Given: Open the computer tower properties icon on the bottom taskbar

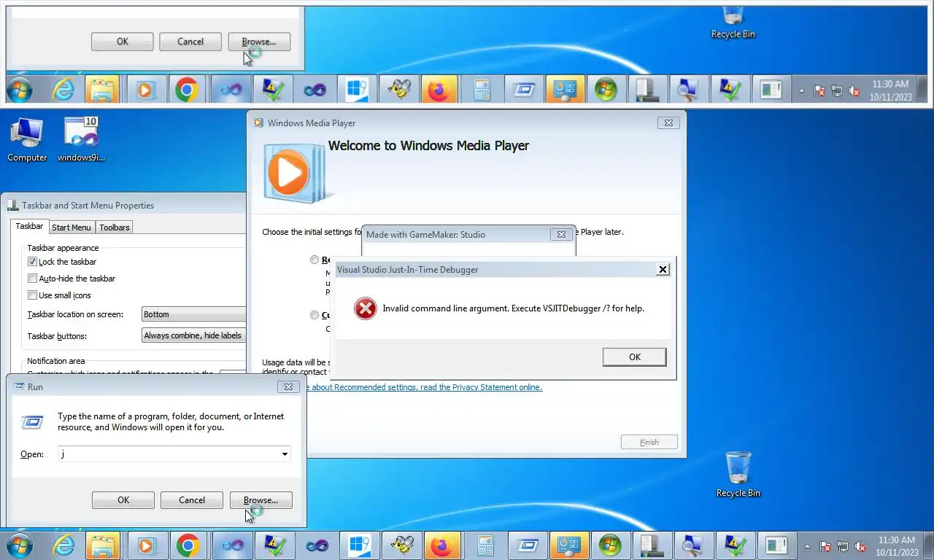Looking at the screenshot, I should [652, 545].
